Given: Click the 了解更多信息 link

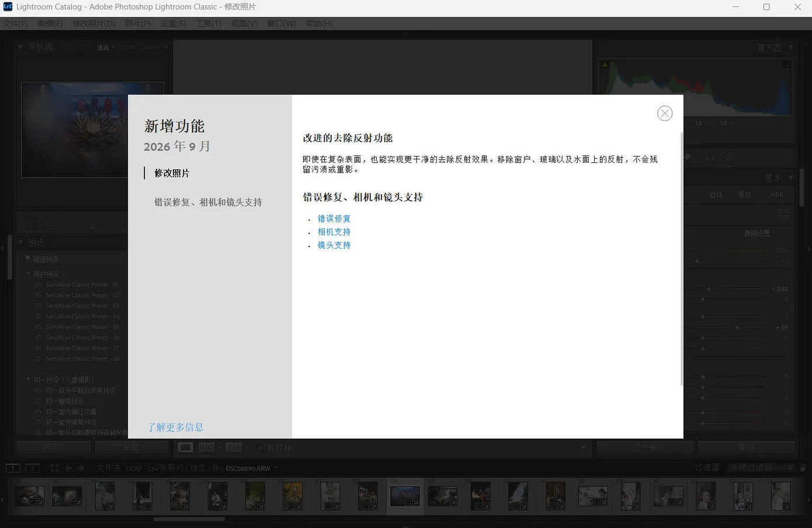Looking at the screenshot, I should (x=175, y=427).
